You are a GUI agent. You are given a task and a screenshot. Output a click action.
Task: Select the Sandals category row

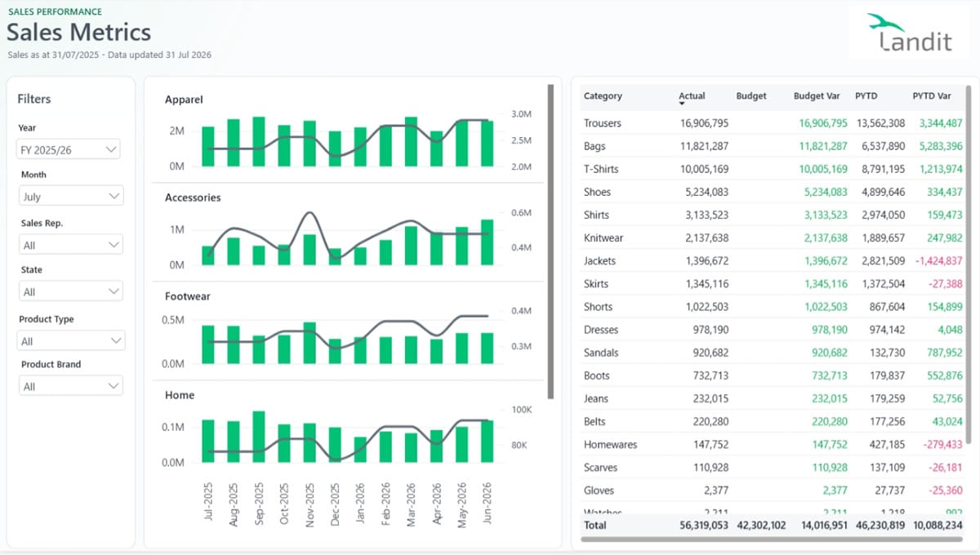click(773, 353)
